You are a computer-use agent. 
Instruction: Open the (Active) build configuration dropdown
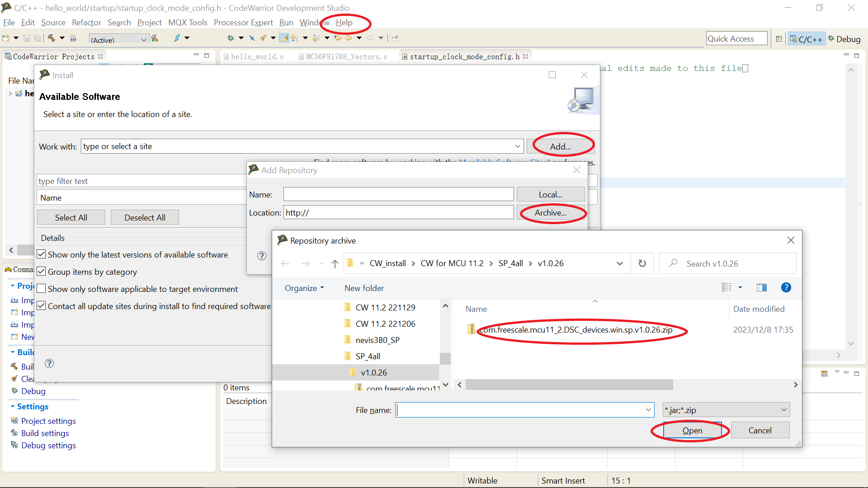(x=144, y=40)
